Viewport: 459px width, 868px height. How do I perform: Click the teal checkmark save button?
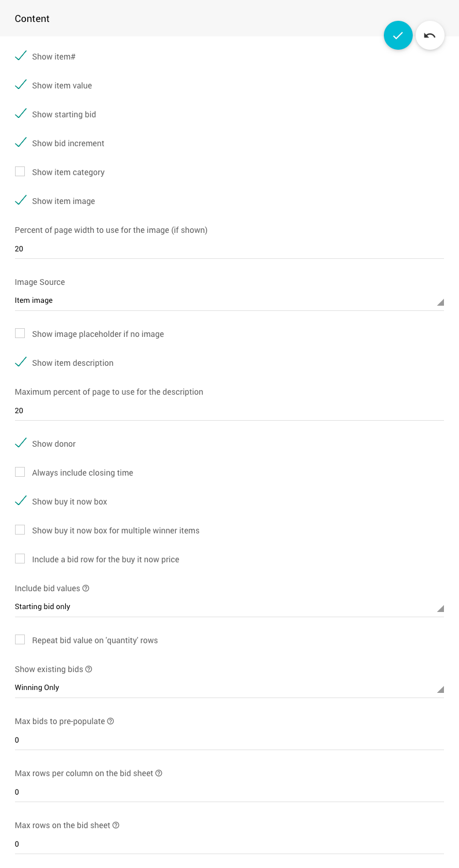click(398, 35)
